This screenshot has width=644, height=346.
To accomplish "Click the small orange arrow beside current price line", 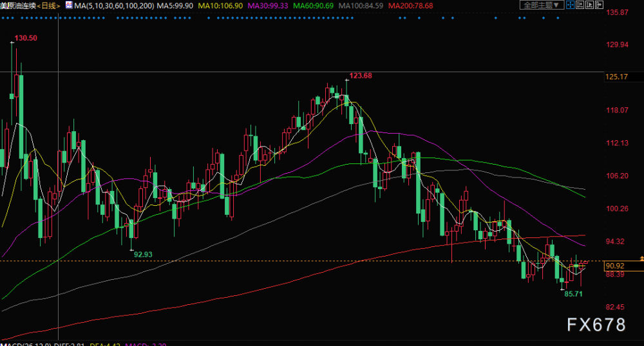I will [x=641, y=259].
